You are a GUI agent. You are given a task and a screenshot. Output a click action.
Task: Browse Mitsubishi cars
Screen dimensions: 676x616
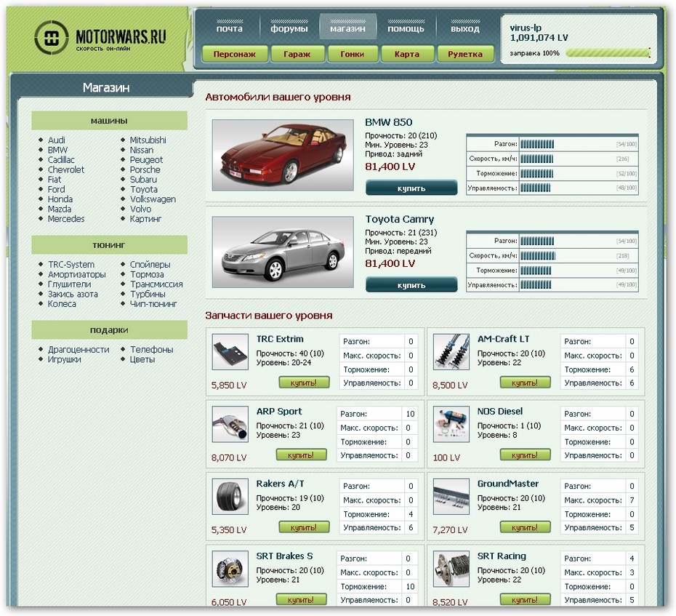[x=148, y=140]
